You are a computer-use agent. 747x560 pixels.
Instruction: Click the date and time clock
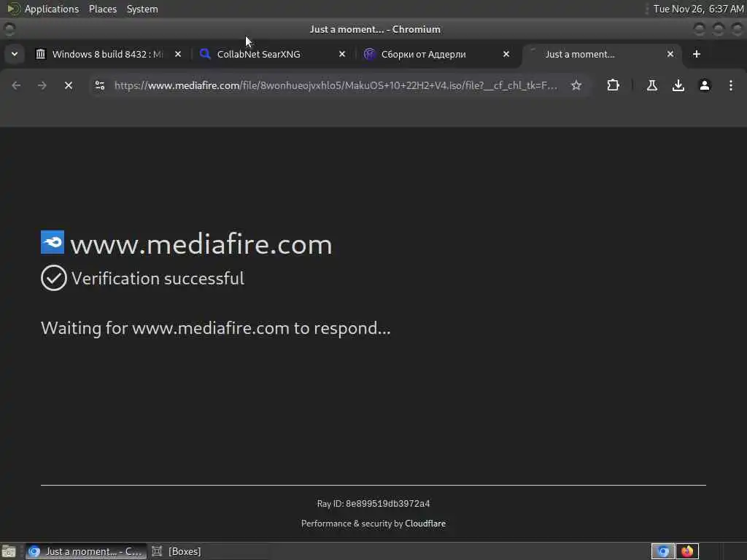[x=698, y=9]
